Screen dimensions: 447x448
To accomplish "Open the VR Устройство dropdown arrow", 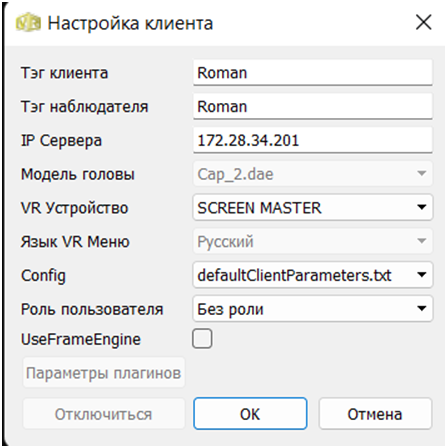I will coord(422,207).
